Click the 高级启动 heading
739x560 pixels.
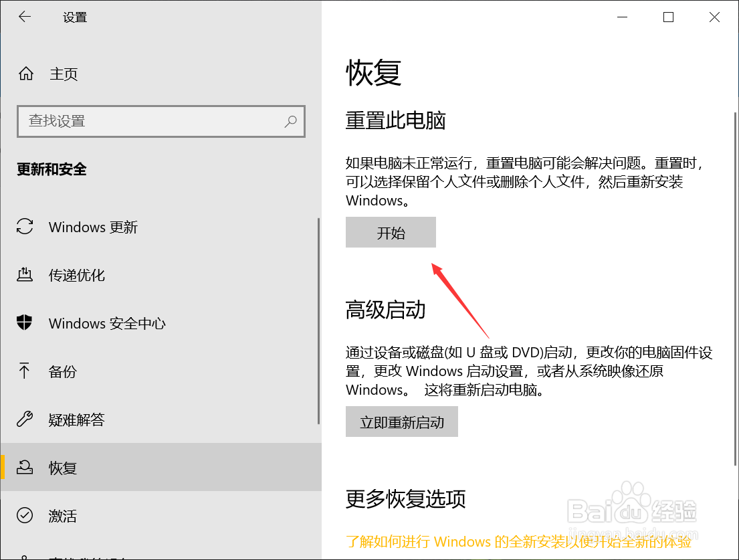385,310
